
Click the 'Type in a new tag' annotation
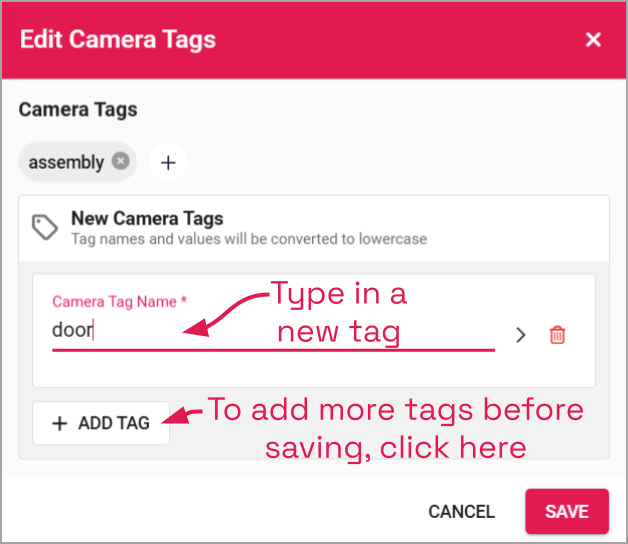339,312
